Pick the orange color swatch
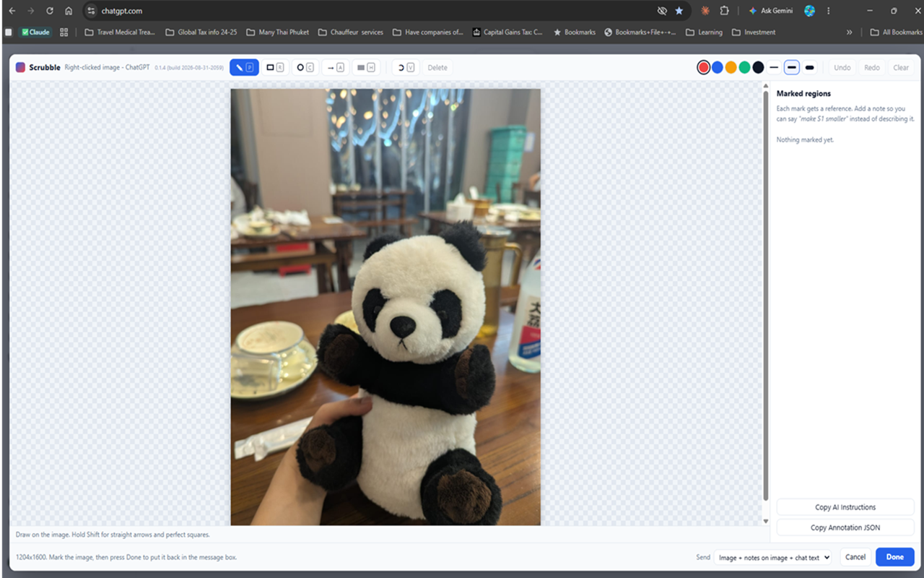924x578 pixels. (731, 67)
